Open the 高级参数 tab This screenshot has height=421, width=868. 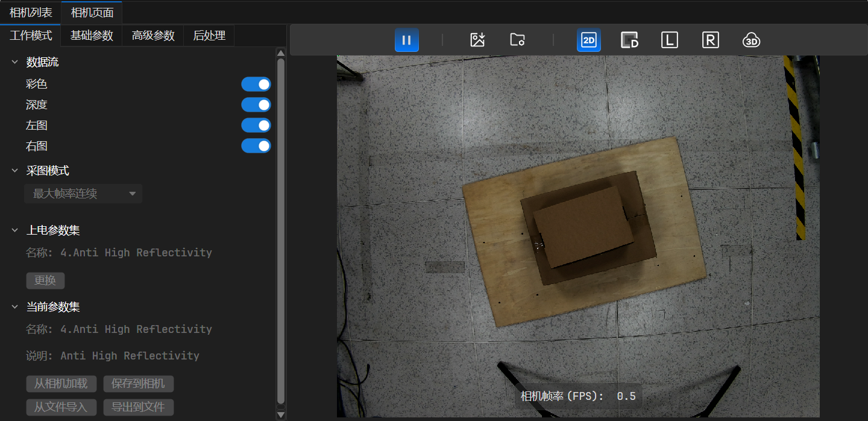(153, 36)
